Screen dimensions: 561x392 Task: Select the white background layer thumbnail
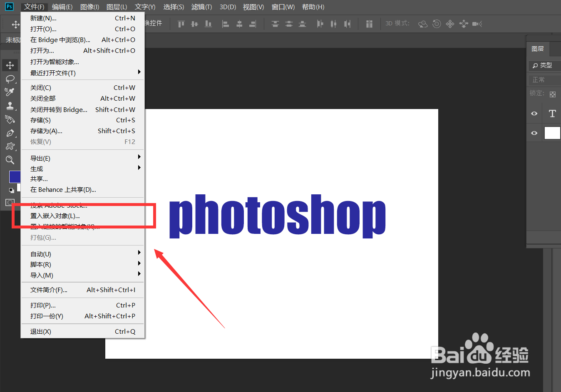[552, 133]
